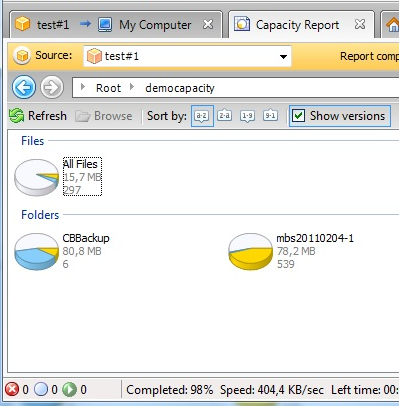The width and height of the screenshot is (399, 406).
Task: Click the Browse button
Action: click(104, 116)
